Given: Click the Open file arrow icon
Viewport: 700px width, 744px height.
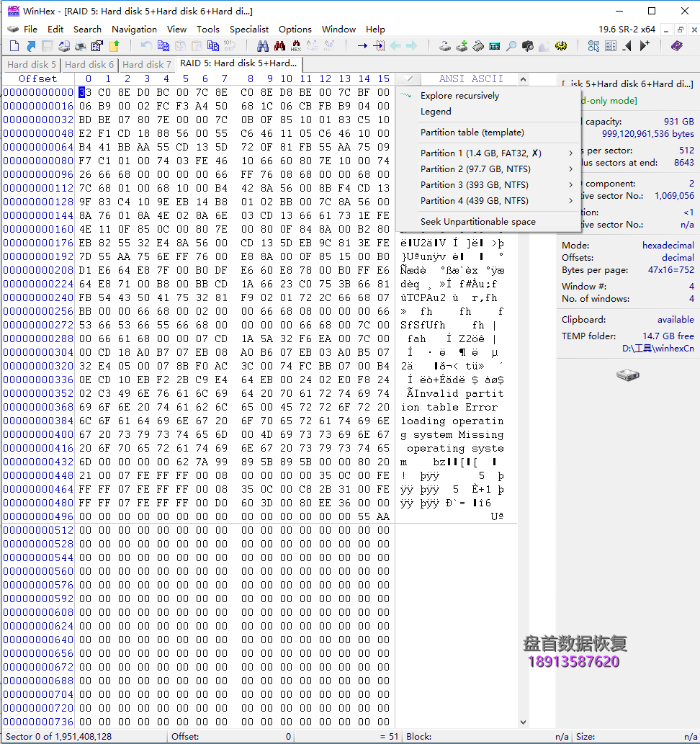Looking at the screenshot, I should click(x=31, y=46).
